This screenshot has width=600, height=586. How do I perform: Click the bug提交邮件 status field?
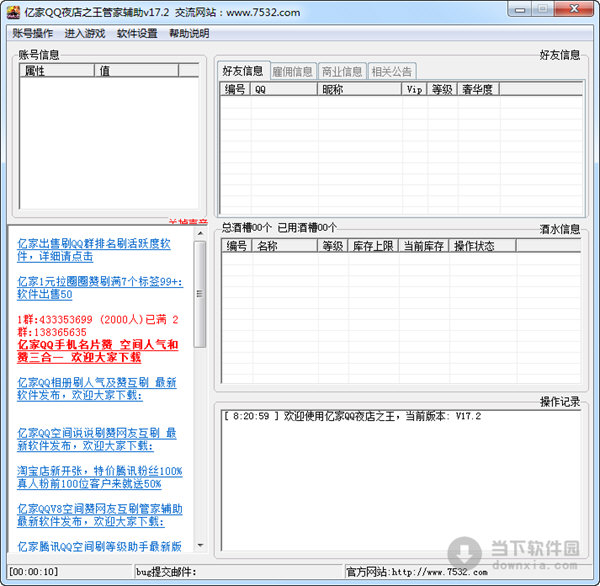[237, 572]
